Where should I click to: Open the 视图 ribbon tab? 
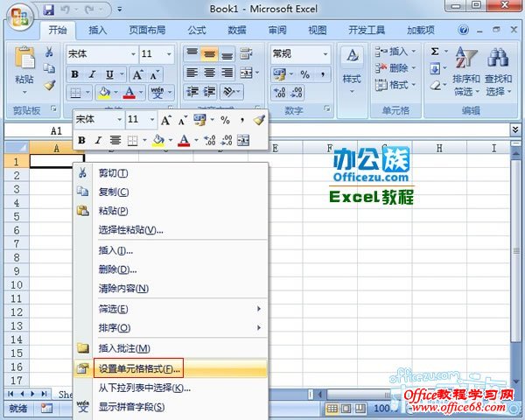point(317,31)
